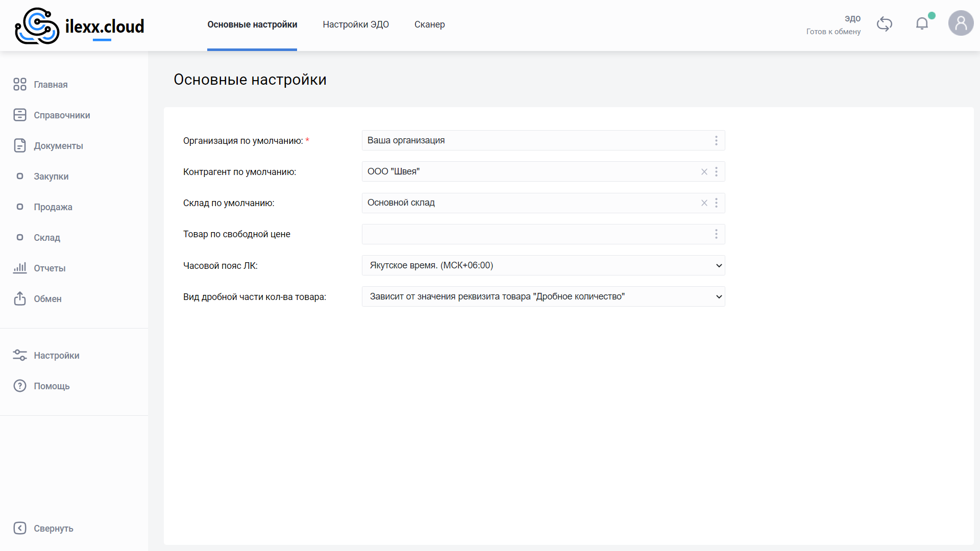
Task: Click the ilexx.cloud logo
Action: 80,26
